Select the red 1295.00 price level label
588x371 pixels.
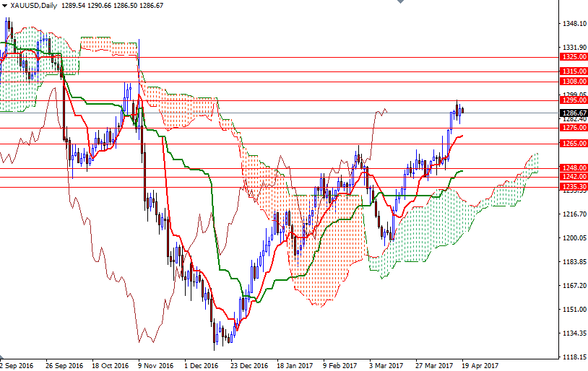(574, 101)
